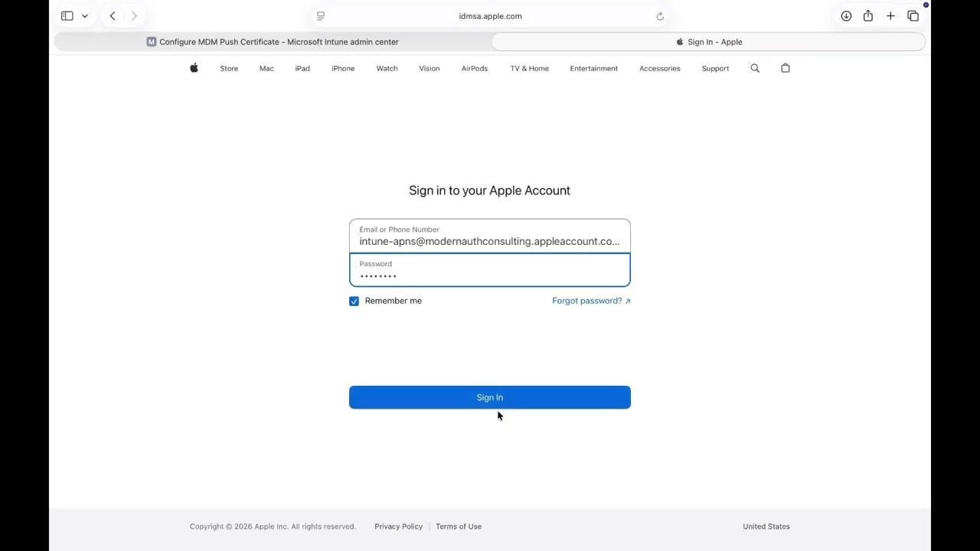The height and width of the screenshot is (551, 980).
Task: Go forward with the forward arrow
Action: click(134, 16)
